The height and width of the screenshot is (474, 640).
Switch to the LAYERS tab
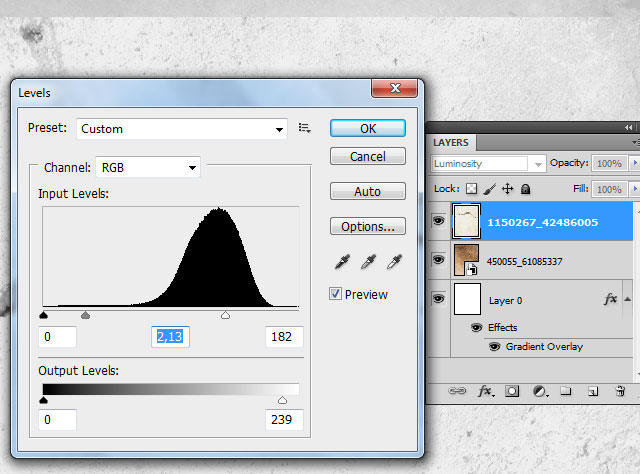(451, 142)
